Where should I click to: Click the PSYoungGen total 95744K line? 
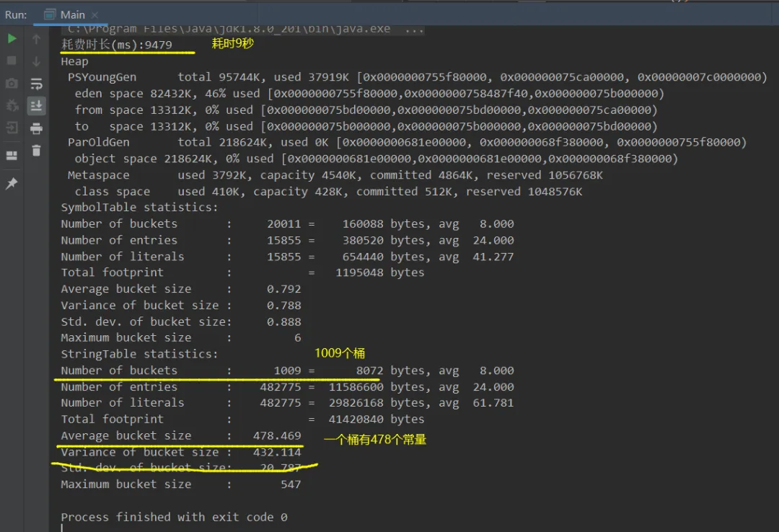click(x=418, y=77)
